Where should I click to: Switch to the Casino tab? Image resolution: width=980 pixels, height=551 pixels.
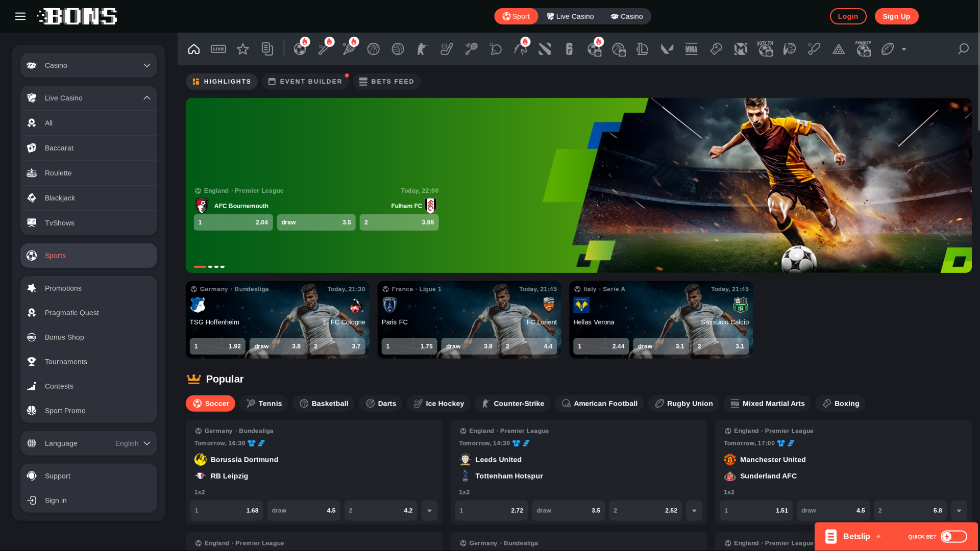(x=627, y=16)
